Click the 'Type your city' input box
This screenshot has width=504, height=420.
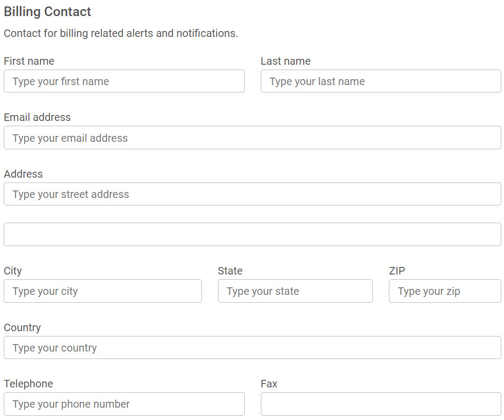point(102,291)
